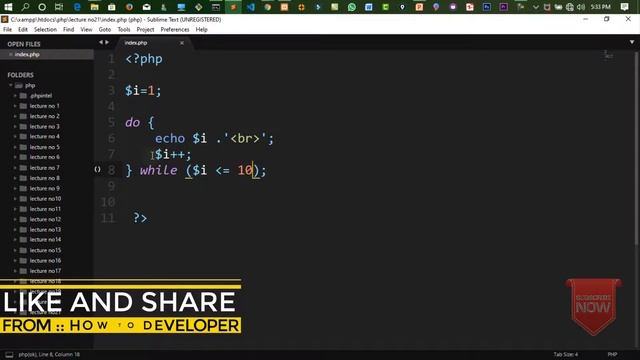The height and width of the screenshot is (360, 640).
Task: Change Tab Size: 4 in status bar
Action: tap(566, 354)
